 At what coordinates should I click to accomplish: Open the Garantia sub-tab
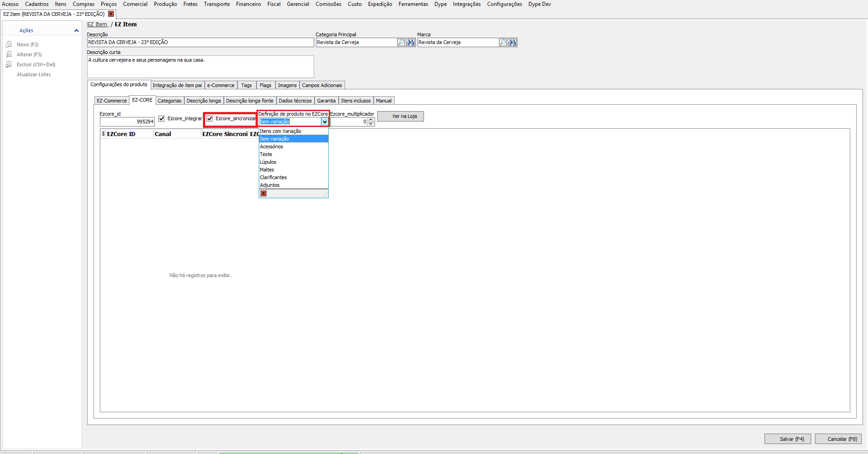pos(326,101)
